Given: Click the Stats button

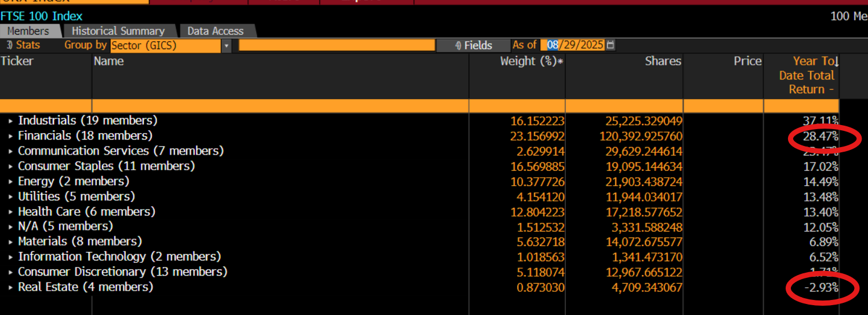Looking at the screenshot, I should (x=23, y=45).
